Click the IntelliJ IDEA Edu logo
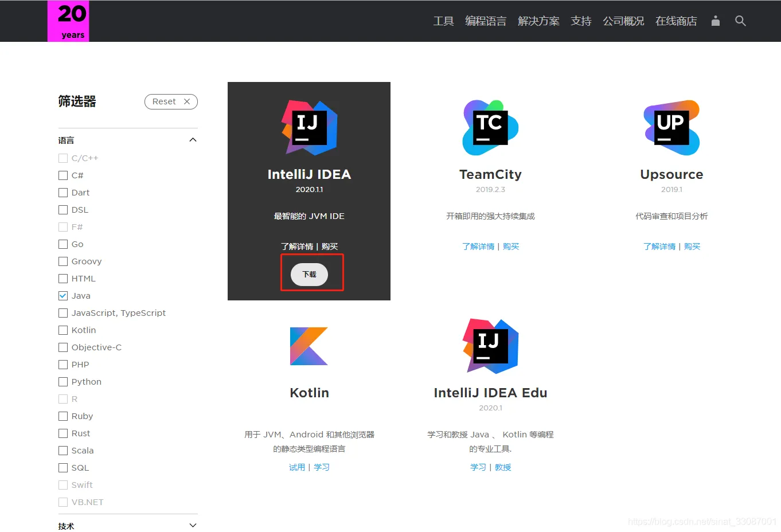This screenshot has width=781, height=532. pyautogui.click(x=490, y=346)
